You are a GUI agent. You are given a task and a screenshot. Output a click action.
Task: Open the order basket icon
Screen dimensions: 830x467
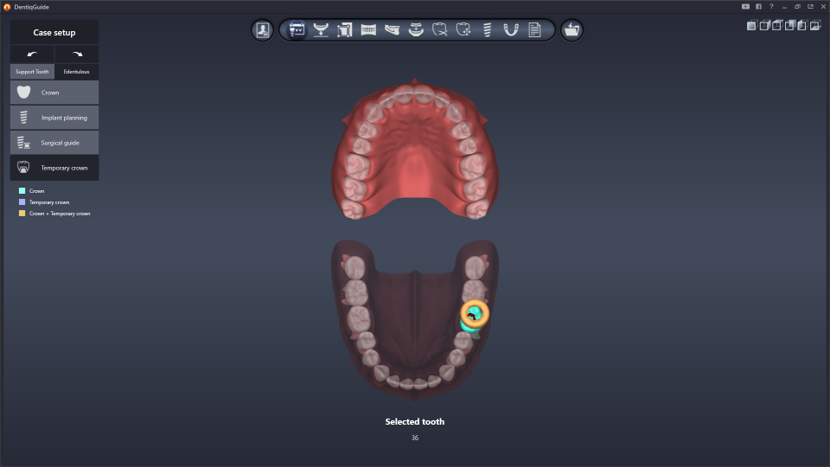point(571,30)
